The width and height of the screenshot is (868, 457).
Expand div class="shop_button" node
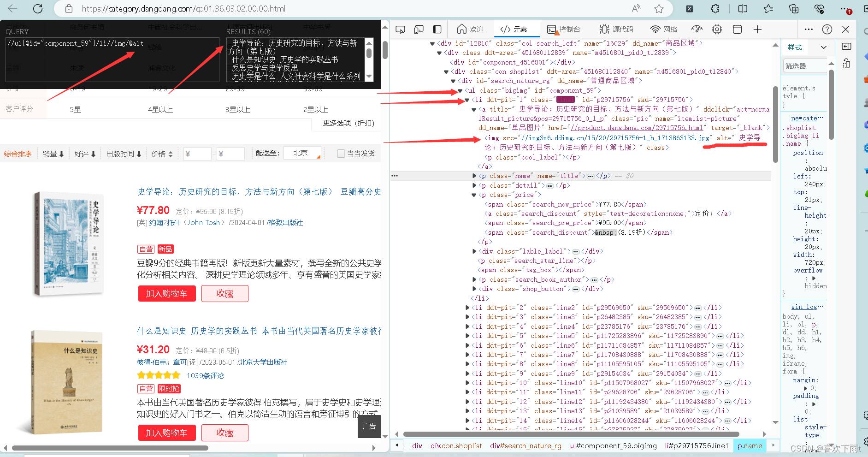click(x=474, y=289)
